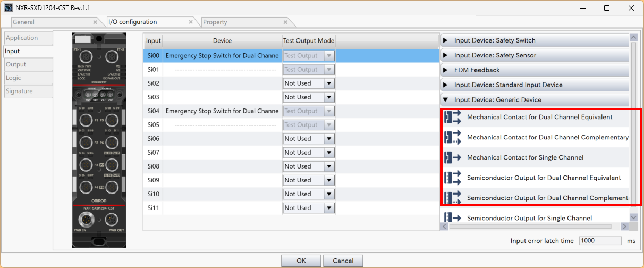Viewport: 644px width, 268px height.
Task: Select the Si04 Emergency Stop Switch device cell
Action: coord(222,111)
